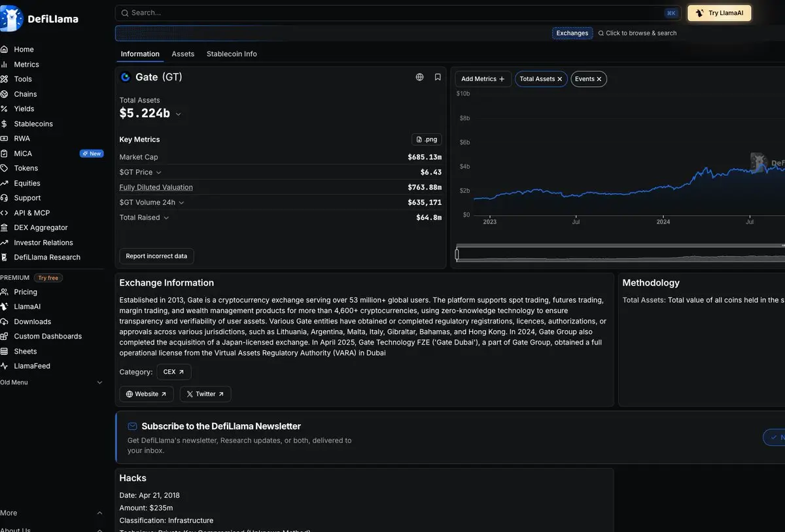This screenshot has width=785, height=532.
Task: Click the Market Cap value $685.13m
Action: [425, 158]
